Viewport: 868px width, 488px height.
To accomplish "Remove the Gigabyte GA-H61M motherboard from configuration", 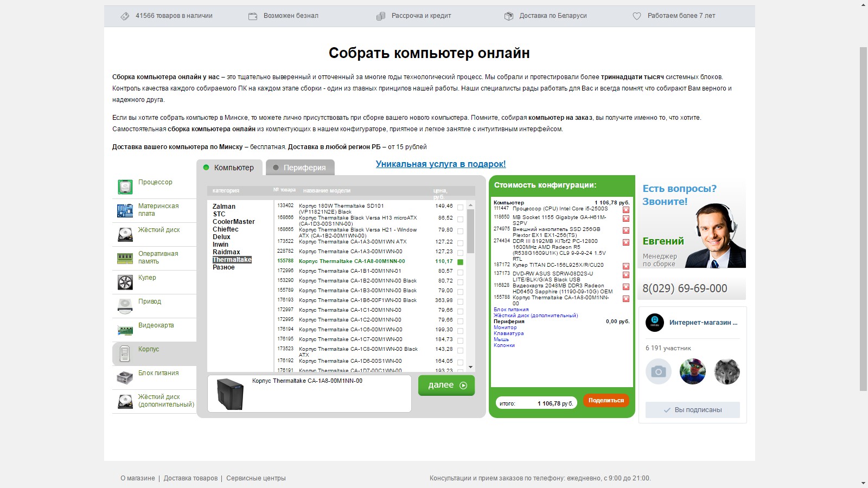I will pos(626,219).
